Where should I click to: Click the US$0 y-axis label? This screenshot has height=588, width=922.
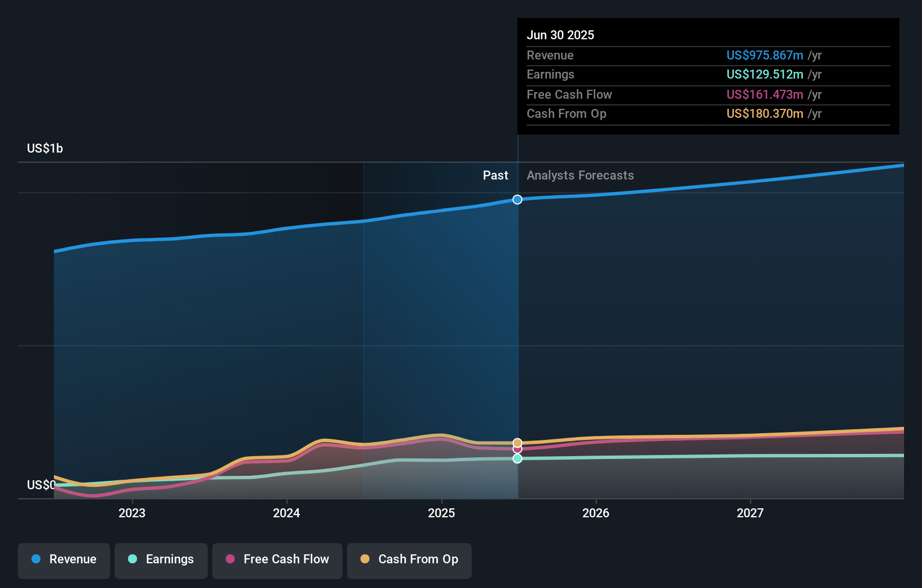coord(41,485)
